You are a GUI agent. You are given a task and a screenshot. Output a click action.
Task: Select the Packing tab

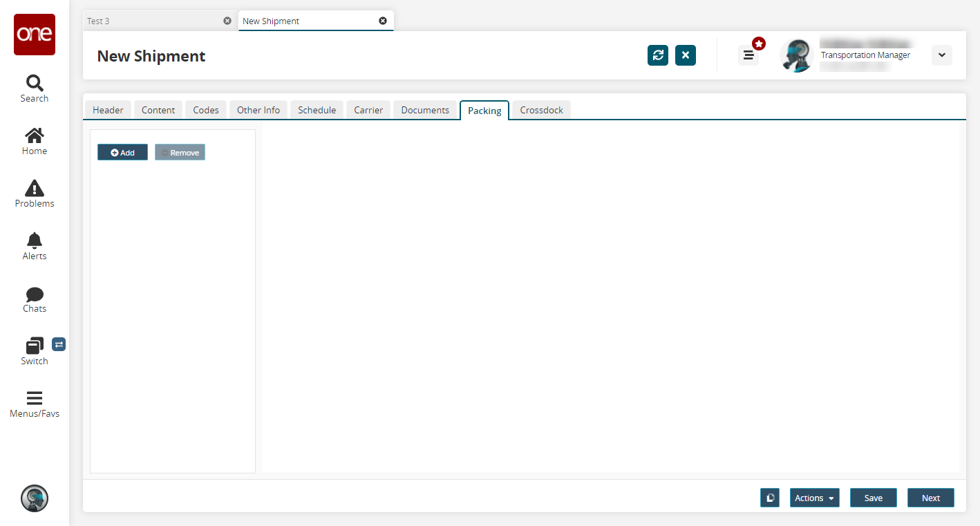[x=484, y=111]
